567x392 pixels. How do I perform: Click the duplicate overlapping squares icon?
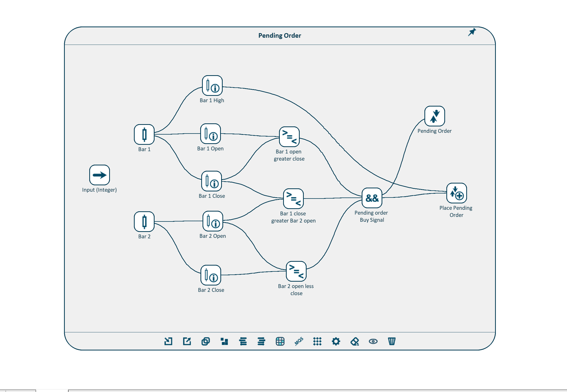pos(206,341)
